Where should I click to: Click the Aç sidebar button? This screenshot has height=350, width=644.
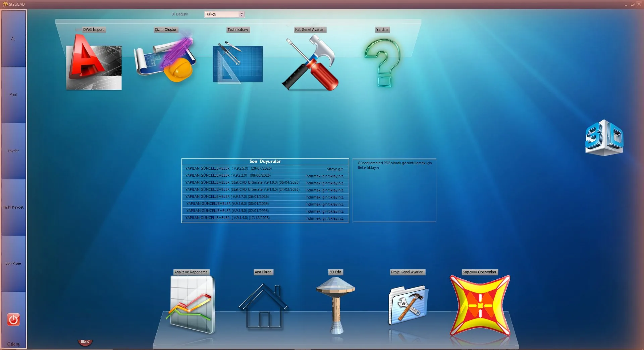(13, 39)
